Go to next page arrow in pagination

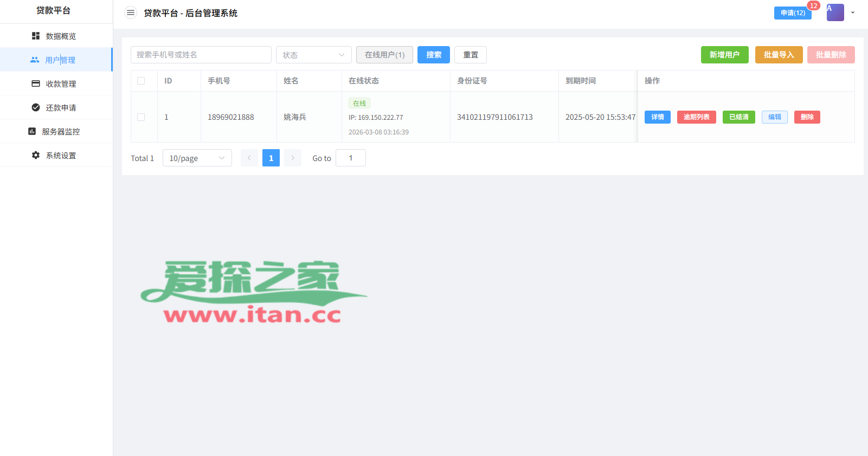[293, 158]
